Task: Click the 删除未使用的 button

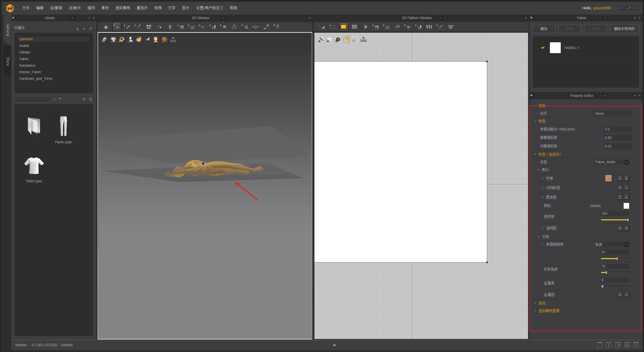Action: tap(624, 29)
